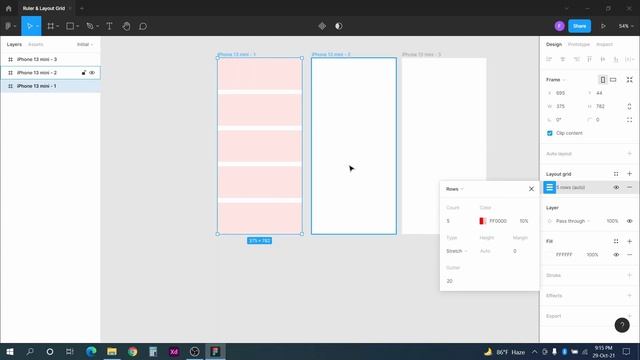The image size is (640, 360).
Task: Toggle Fill FFFFFF visibility eye icon
Action: click(x=616, y=255)
